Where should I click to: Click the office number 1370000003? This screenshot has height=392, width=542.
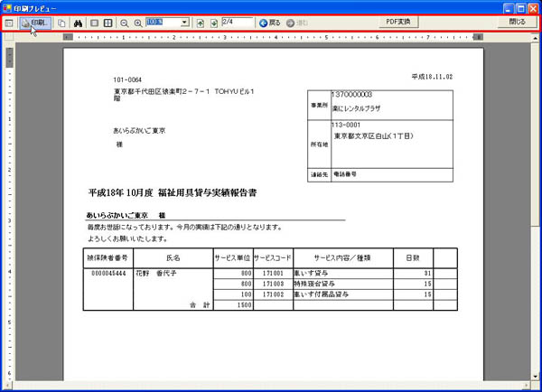tap(352, 94)
